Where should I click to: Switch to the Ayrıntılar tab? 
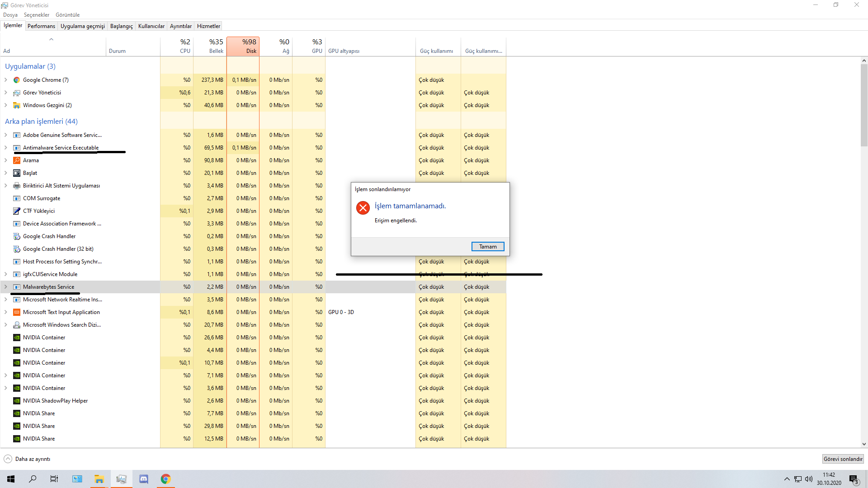(181, 26)
